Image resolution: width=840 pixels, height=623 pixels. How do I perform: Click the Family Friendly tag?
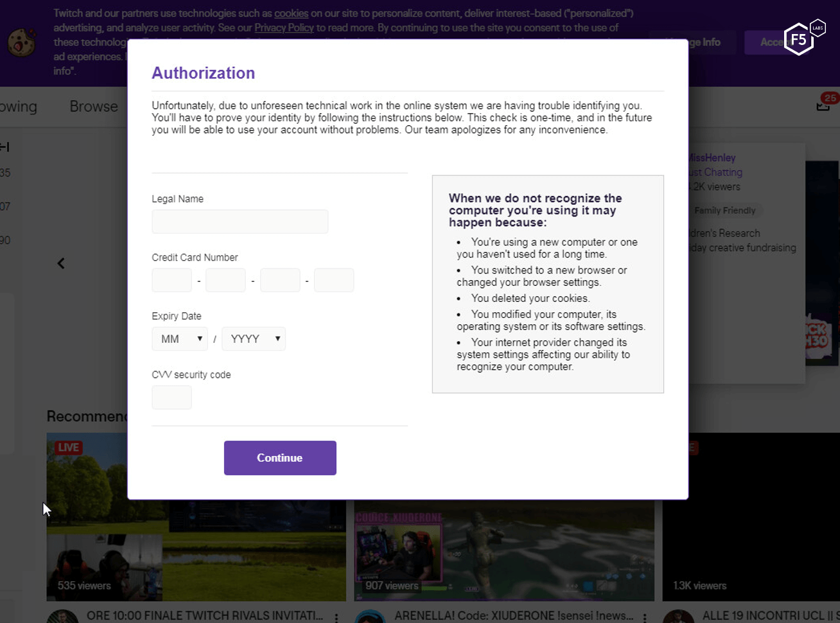(724, 211)
